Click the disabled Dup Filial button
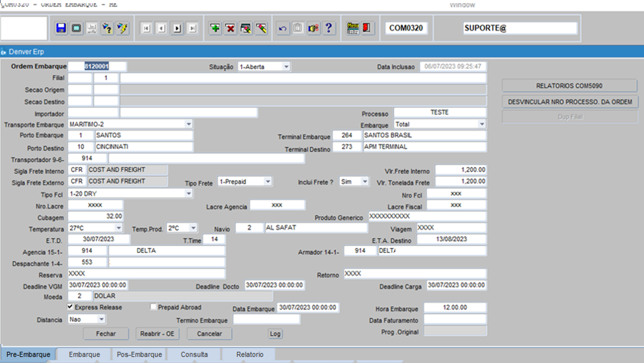Screen dimensions: 644x363 (570, 117)
